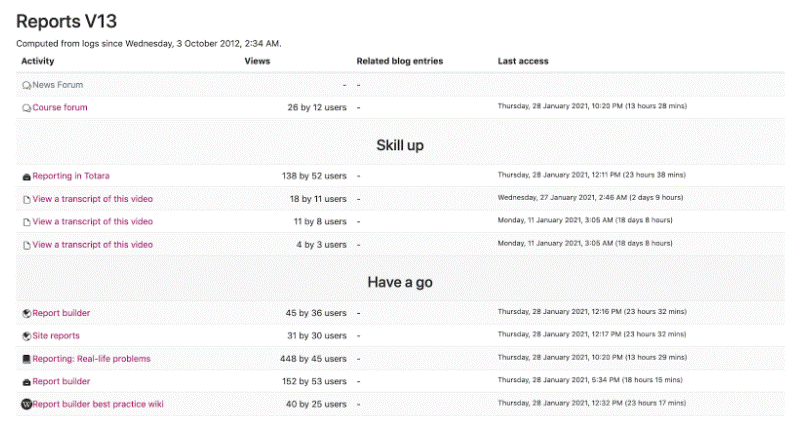Click the icon of Report builder with 152 views
Viewport: 802px width, 438px height.
(x=27, y=382)
